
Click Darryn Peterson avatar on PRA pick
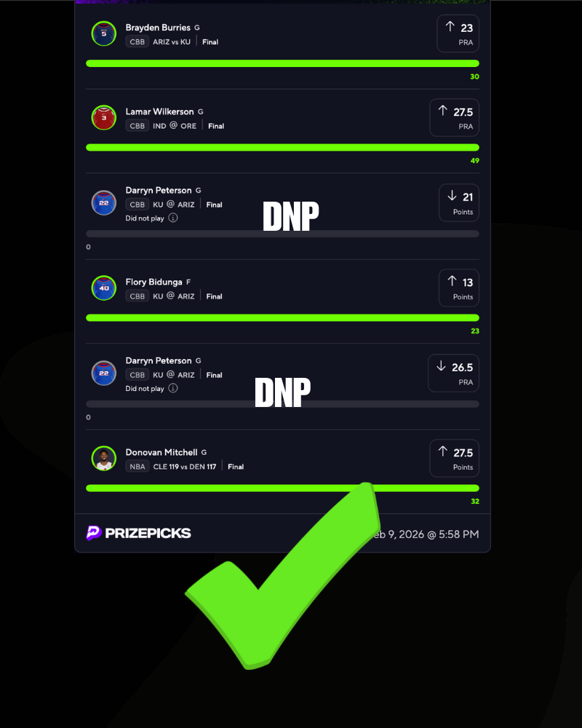coord(104,373)
